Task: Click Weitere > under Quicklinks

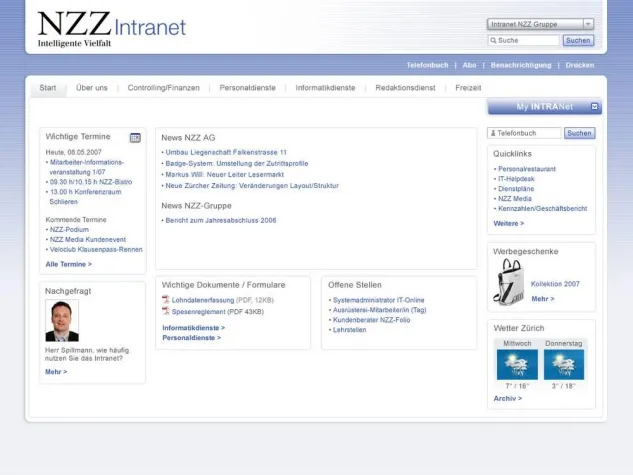Action: [x=509, y=223]
